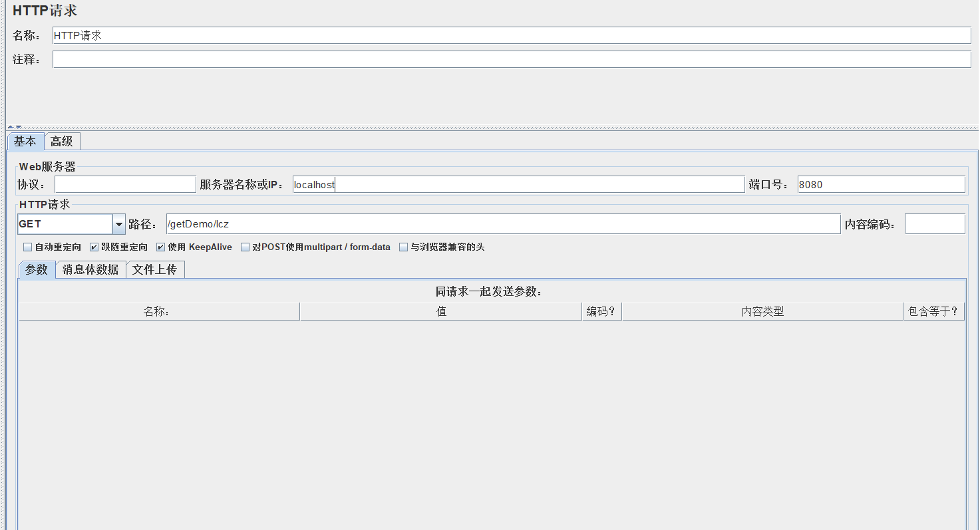Viewport: 980px width, 530px height.
Task: Click the collapse arrows on the divider
Action: (15, 126)
